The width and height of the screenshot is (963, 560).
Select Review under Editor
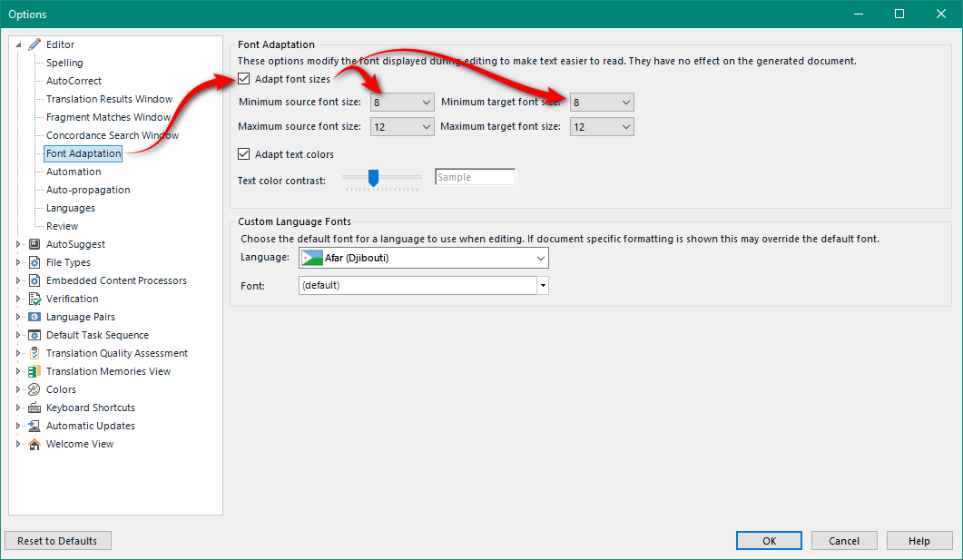(x=62, y=226)
